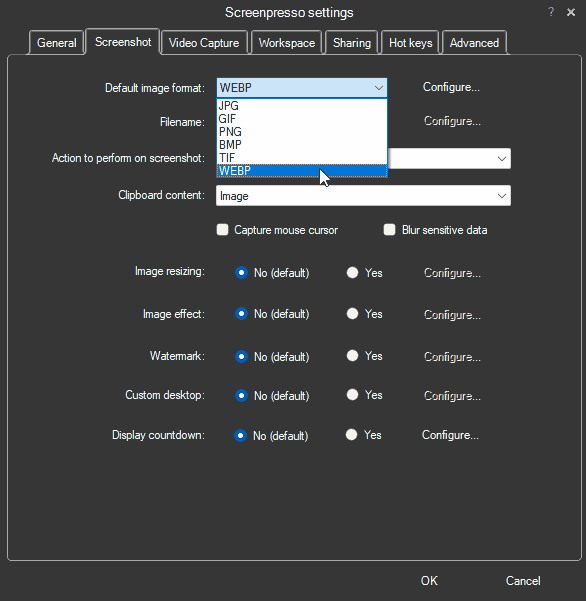The image size is (586, 601).
Task: Select Yes radio for Watermark
Action: point(352,356)
